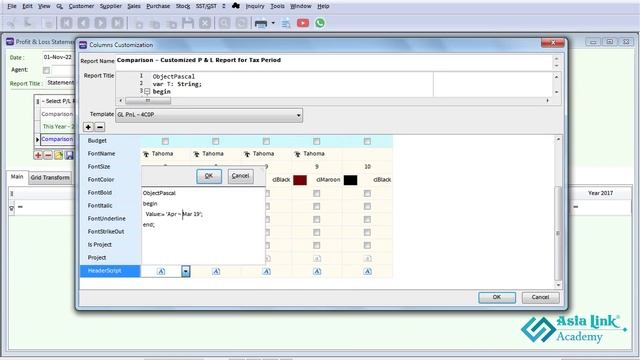Click the column grid vertical scrollbar thumb
Image resolution: width=640 pixels, height=360 pixels.
(558, 233)
